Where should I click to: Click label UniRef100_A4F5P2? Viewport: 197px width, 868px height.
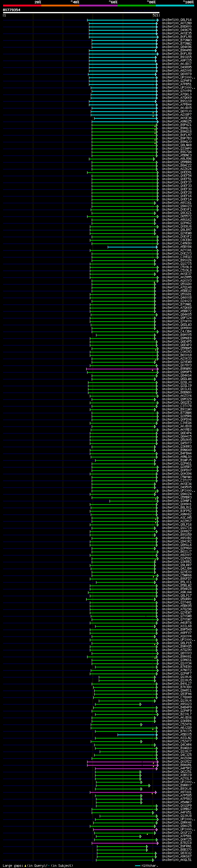point(177,768)
